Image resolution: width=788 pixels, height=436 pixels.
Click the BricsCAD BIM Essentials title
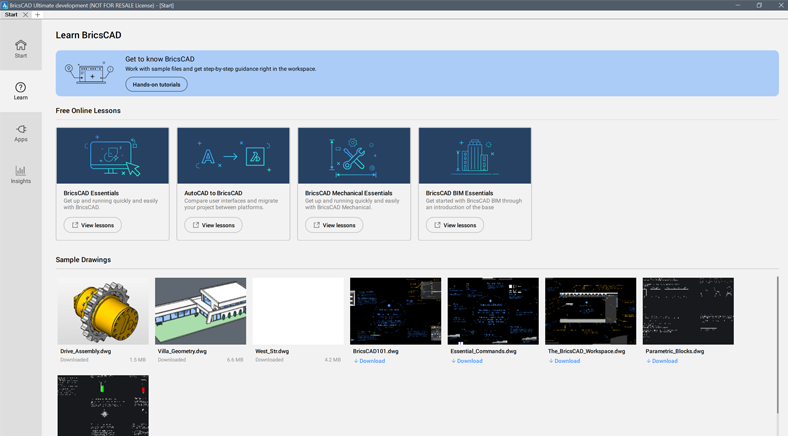pos(459,193)
